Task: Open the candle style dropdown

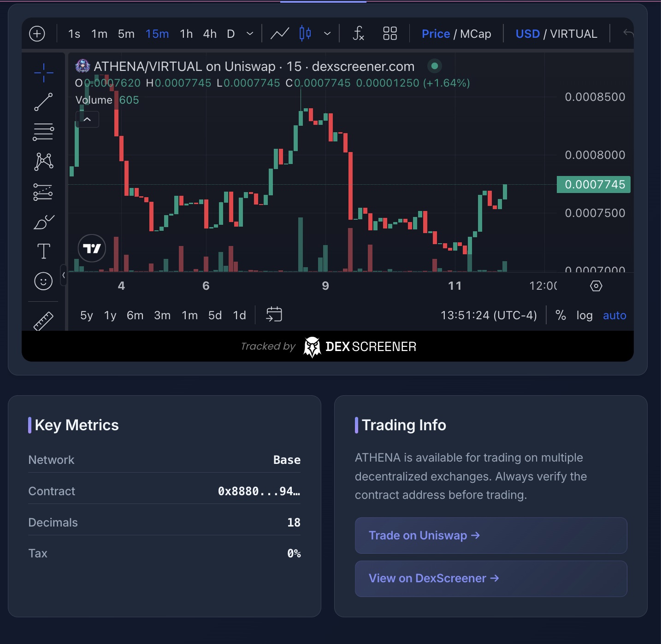Action: (327, 33)
